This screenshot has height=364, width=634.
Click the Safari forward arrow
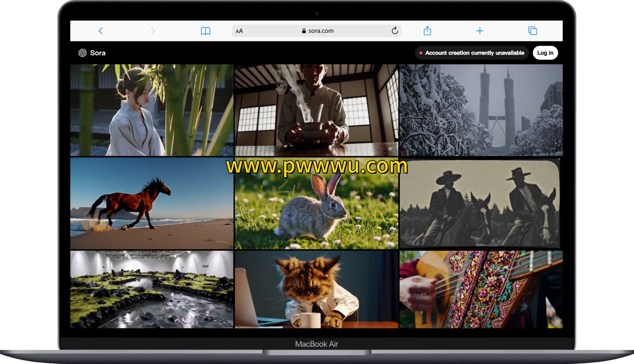[153, 31]
